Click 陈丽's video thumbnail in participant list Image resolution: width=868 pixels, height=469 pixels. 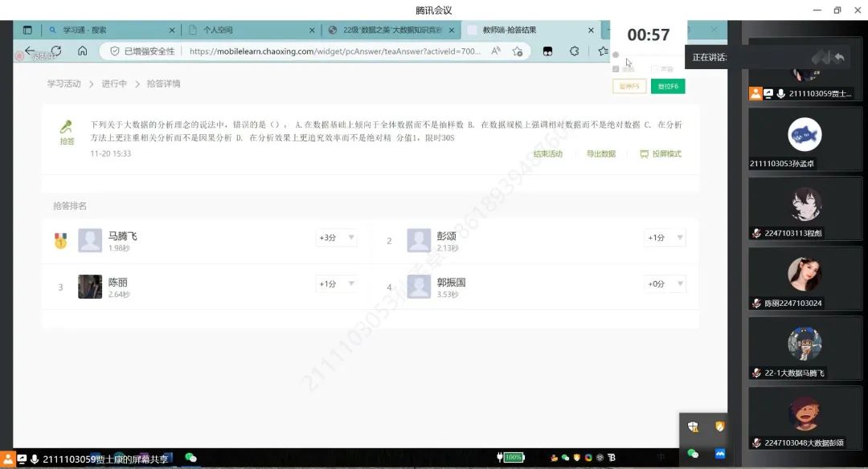tap(804, 274)
